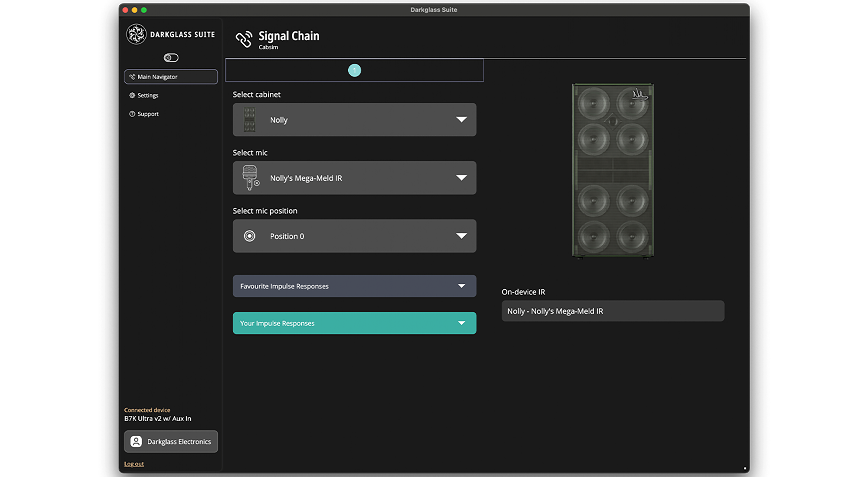
Task: Click the On-device IR name field
Action: click(613, 311)
